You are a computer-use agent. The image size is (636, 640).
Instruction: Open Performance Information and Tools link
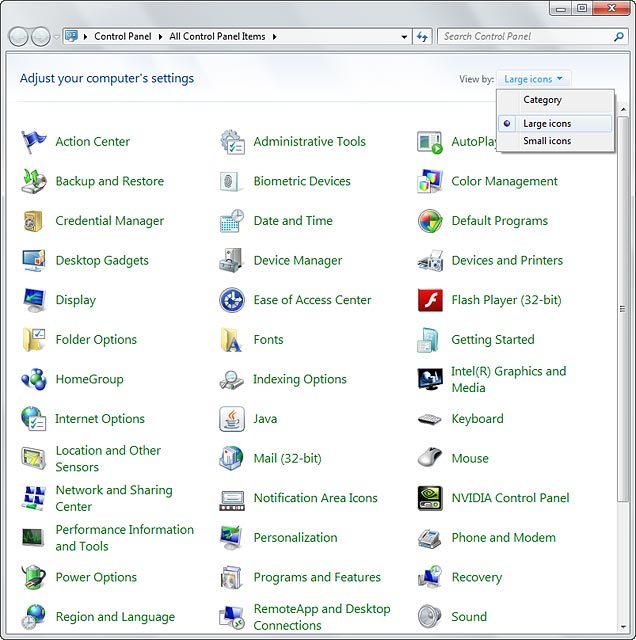pos(125,538)
